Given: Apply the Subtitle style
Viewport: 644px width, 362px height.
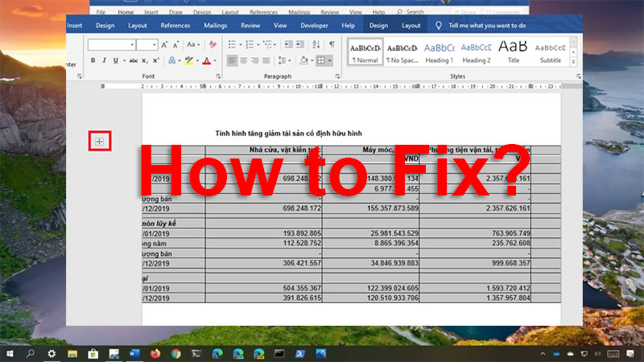Looking at the screenshot, I should [x=551, y=52].
